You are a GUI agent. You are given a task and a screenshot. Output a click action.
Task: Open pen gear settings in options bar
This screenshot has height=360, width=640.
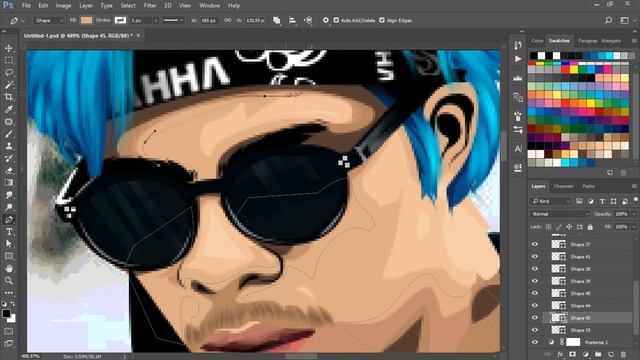(x=325, y=20)
